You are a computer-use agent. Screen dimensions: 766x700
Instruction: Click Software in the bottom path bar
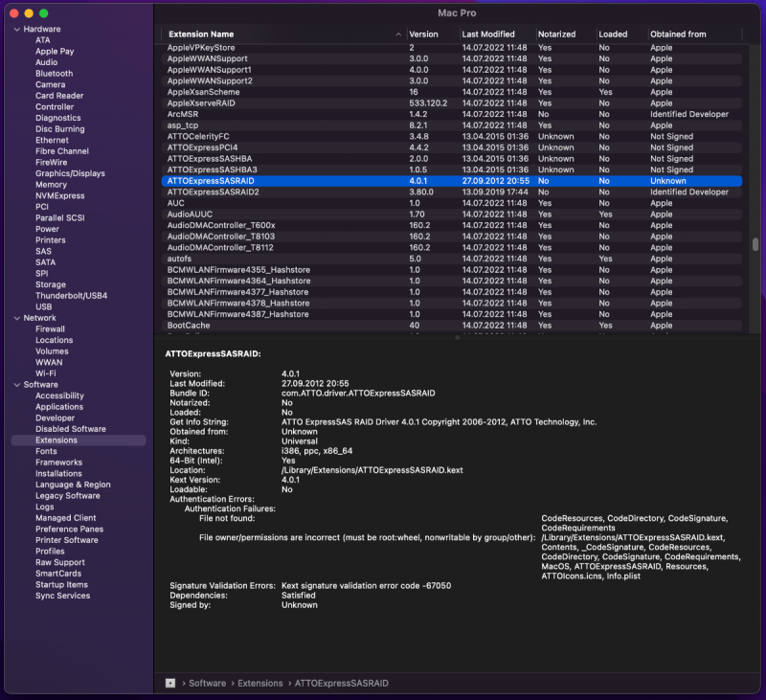point(207,683)
